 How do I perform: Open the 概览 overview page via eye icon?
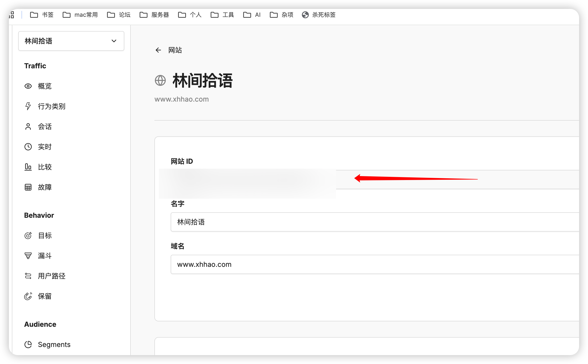[28, 86]
